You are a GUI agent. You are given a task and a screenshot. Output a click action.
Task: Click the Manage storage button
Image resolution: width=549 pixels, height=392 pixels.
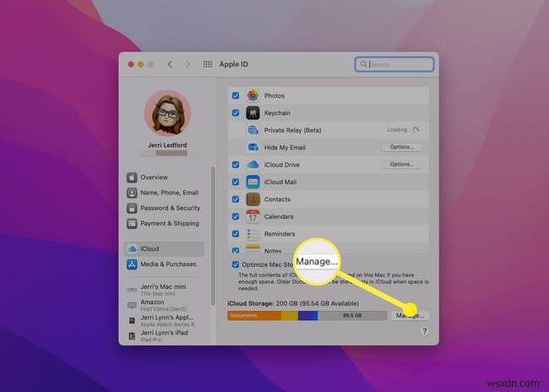[x=410, y=315]
